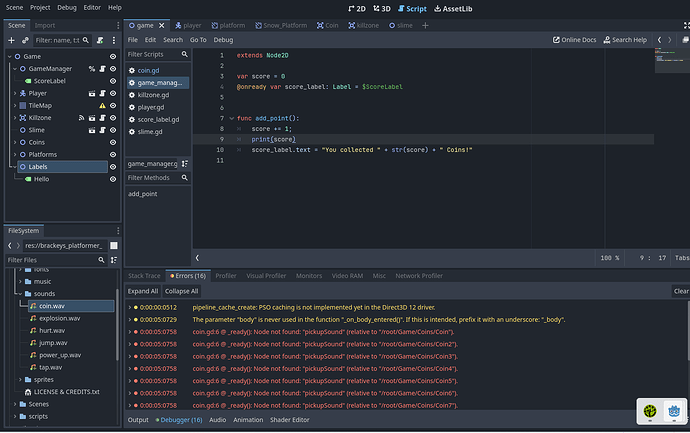Expand the pipeline_cache_create warning entry

tap(130, 308)
